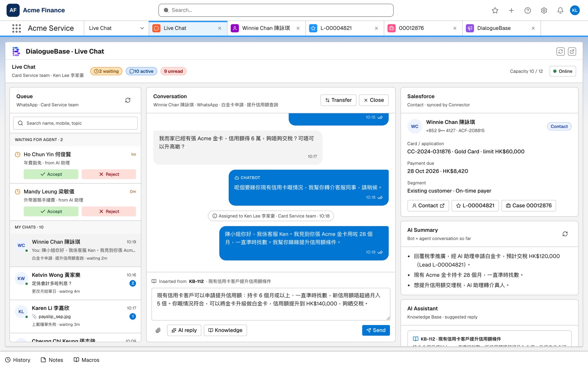The height and width of the screenshot is (368, 588).
Task: Refresh the AI Summary
Action: (565, 234)
